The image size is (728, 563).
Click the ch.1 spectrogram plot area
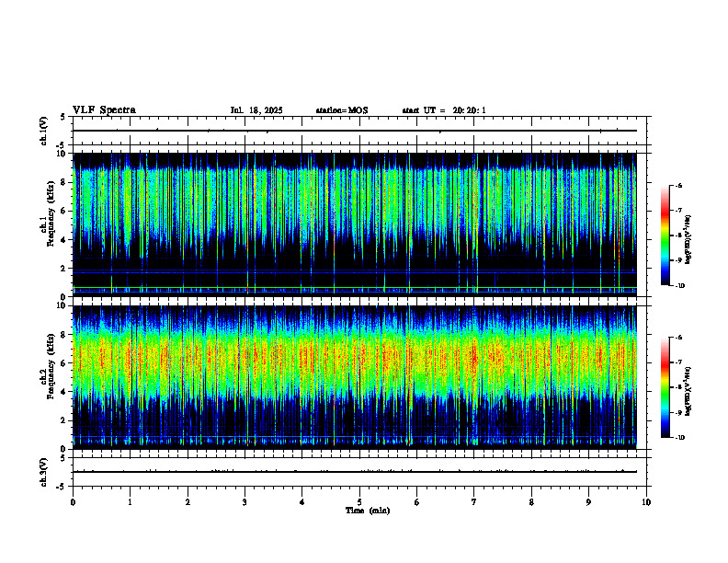click(x=355, y=224)
